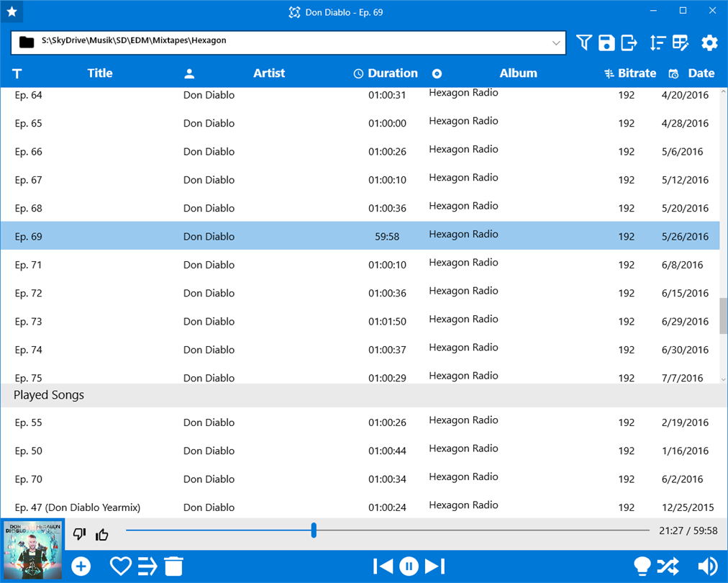Screen dimensions: 728x583
Task: Select the Ep. 71 row
Action: [x=360, y=265]
